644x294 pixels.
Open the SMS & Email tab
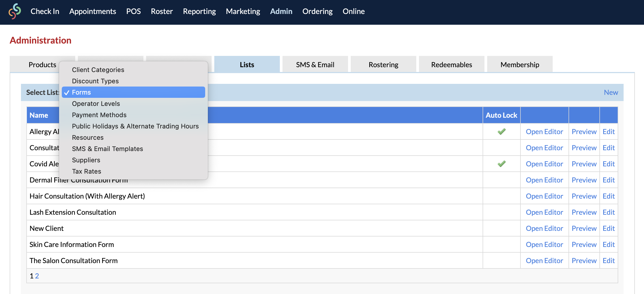(315, 64)
